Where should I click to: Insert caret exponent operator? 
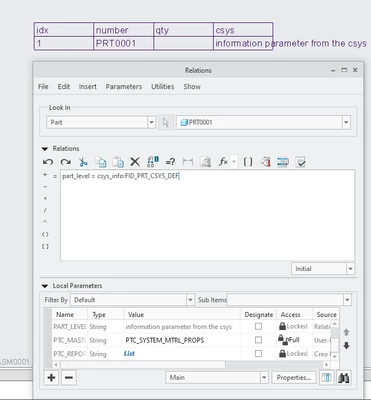45,222
